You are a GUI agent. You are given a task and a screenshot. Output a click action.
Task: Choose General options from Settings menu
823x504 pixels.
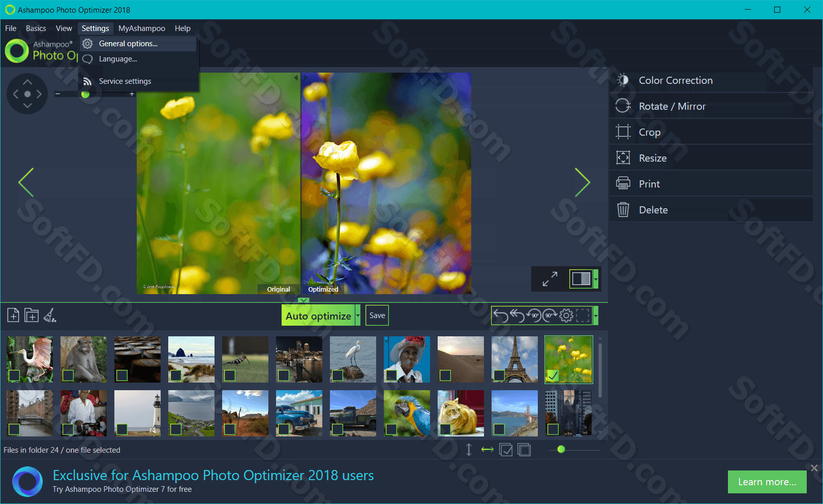point(138,44)
